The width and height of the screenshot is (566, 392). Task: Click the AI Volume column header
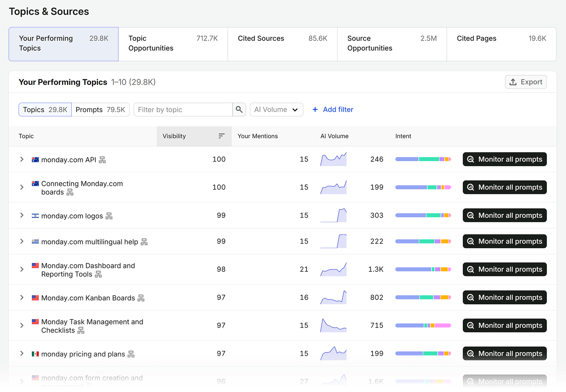tap(334, 136)
